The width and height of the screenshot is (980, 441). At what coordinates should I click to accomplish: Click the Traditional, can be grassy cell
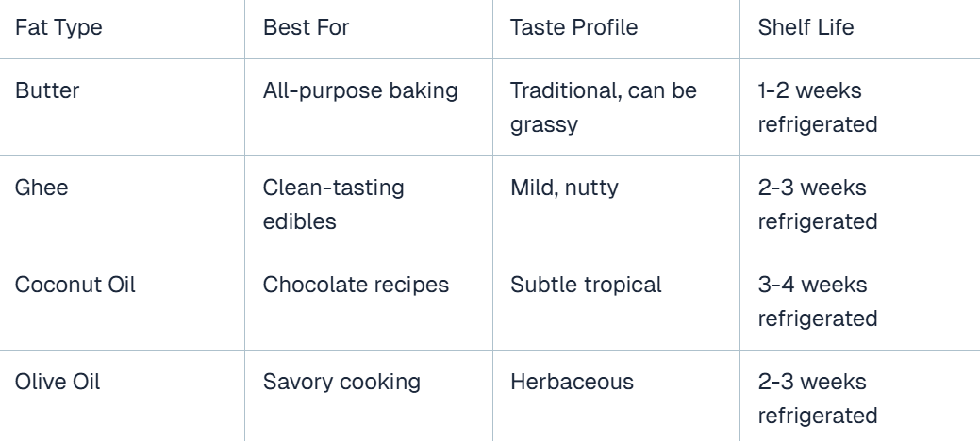616,107
